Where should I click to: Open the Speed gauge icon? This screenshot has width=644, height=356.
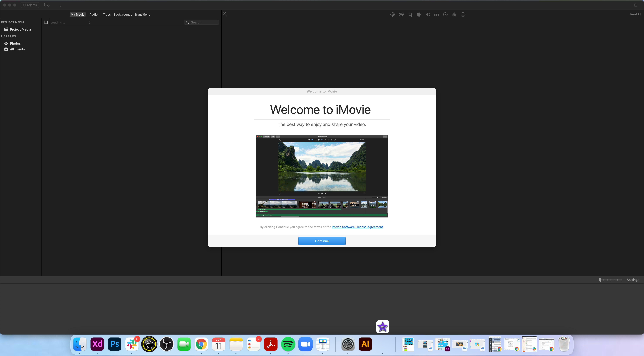pos(445,14)
